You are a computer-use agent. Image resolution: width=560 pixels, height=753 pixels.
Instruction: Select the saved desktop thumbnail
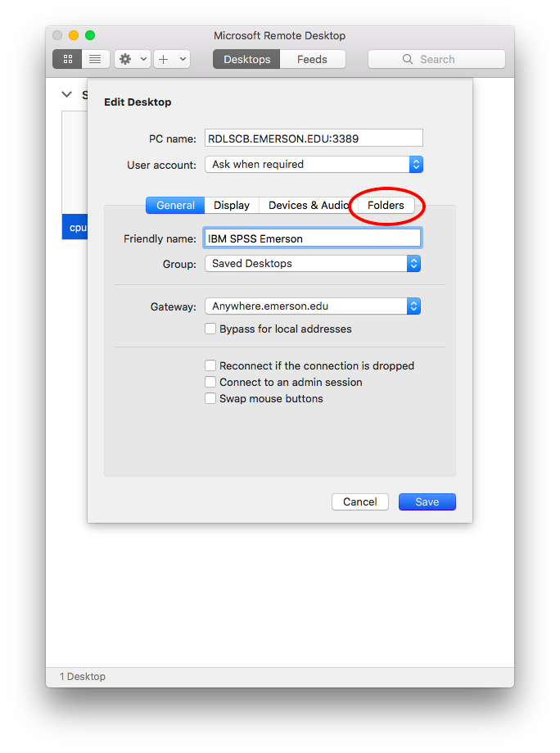coord(75,175)
